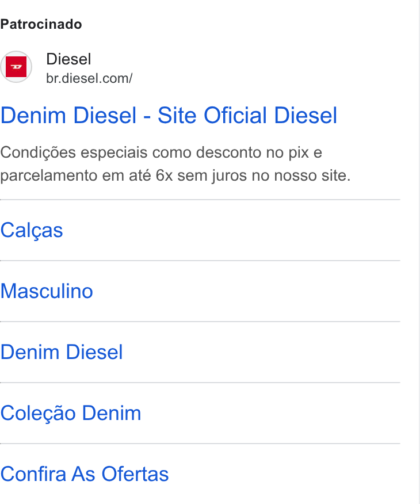Click the text sem juros no nosso site
Viewport: 420px width, 504px height.
[x=264, y=176]
